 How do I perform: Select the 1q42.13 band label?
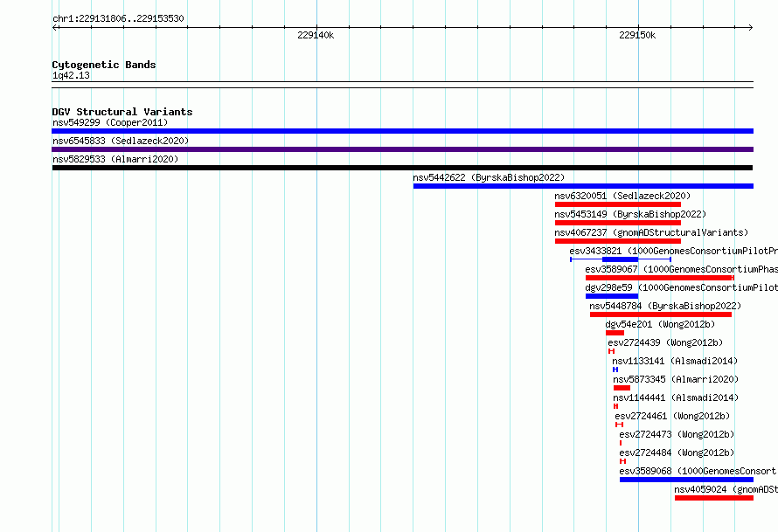71,75
